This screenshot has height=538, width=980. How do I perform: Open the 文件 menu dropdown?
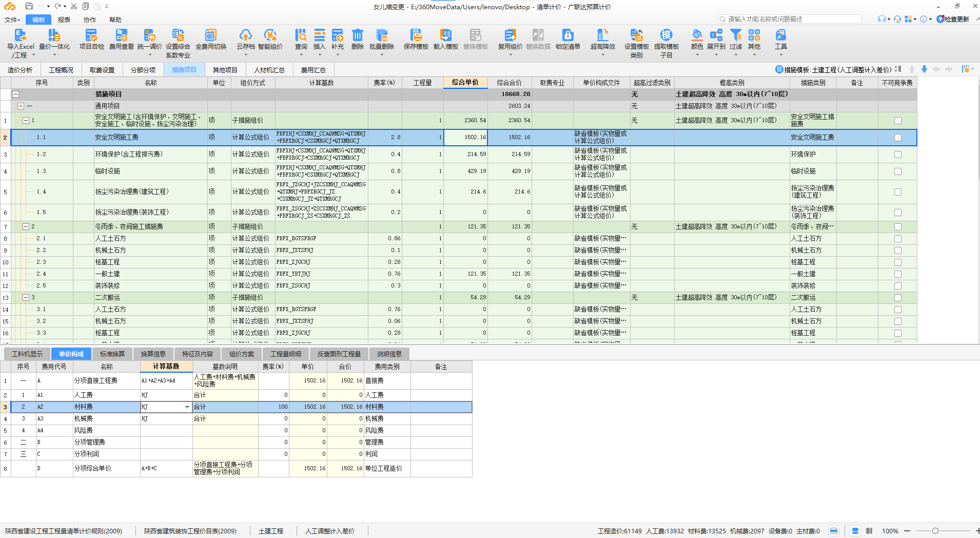pos(12,20)
